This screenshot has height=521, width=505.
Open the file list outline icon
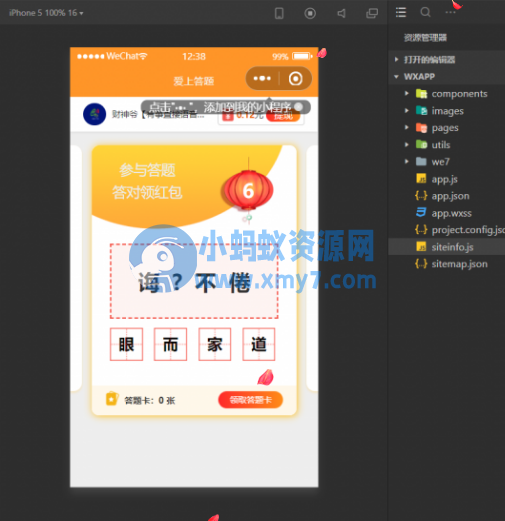tap(401, 13)
